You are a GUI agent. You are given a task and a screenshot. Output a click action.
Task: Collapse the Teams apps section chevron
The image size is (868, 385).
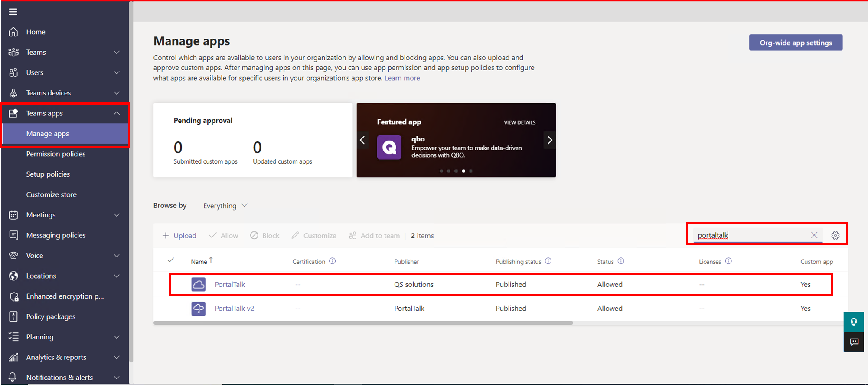117,113
